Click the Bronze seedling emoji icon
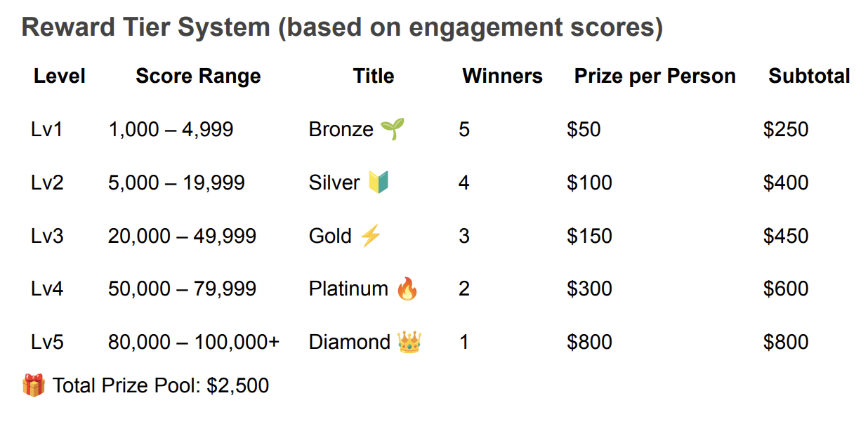Viewport: 868px width, 431px height. coord(393,129)
